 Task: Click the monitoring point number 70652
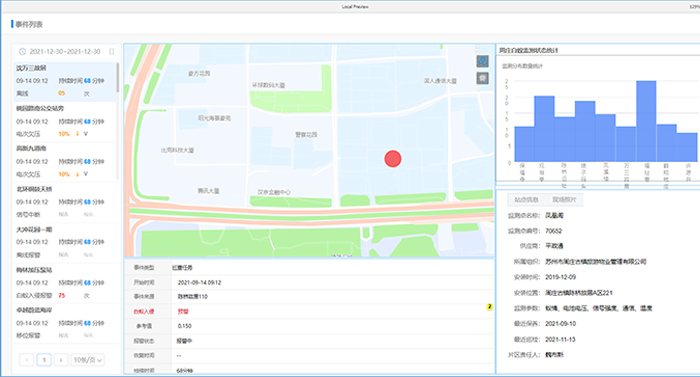[x=554, y=231]
